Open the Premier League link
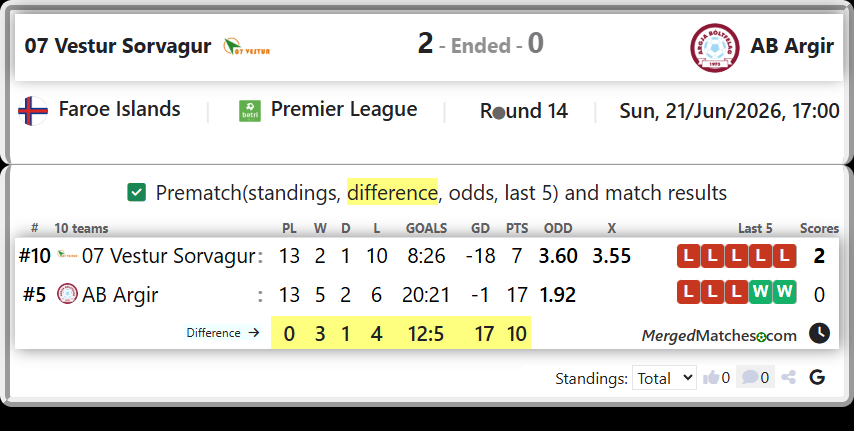 pyautogui.click(x=344, y=109)
